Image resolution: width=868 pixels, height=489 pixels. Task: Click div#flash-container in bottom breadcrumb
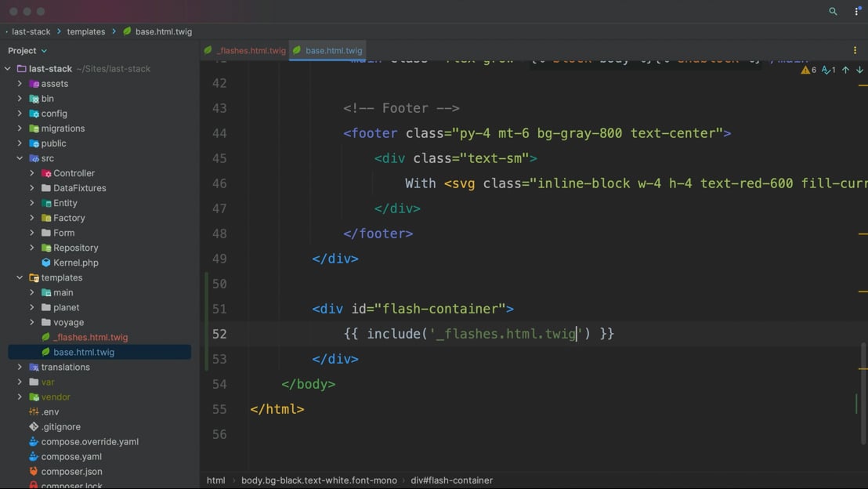tap(451, 480)
